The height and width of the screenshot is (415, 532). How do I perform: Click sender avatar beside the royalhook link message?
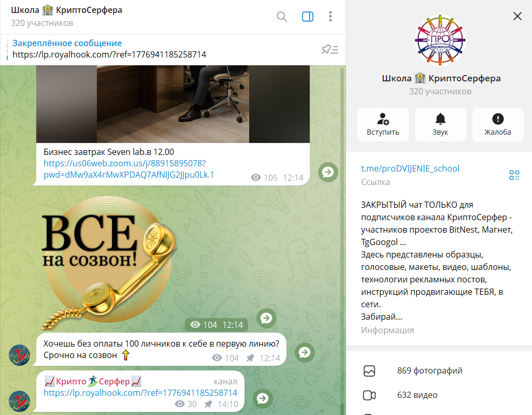click(x=19, y=401)
